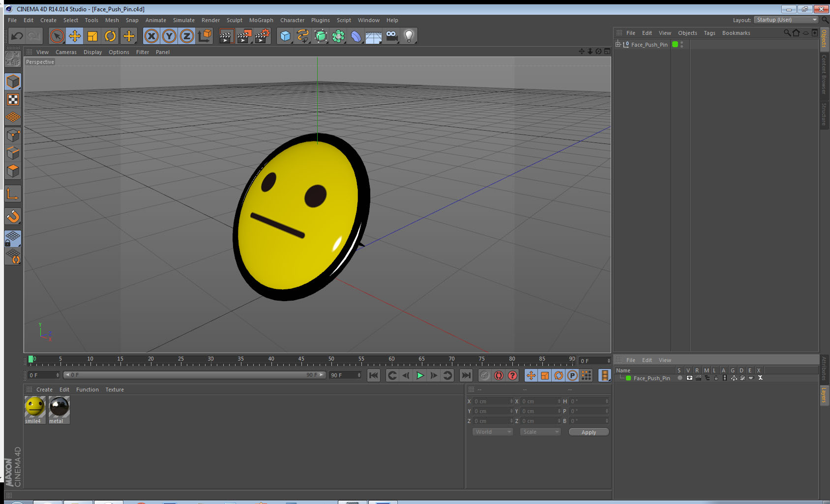The width and height of the screenshot is (830, 504).
Task: Open the deformer objects palette
Action: (x=356, y=36)
